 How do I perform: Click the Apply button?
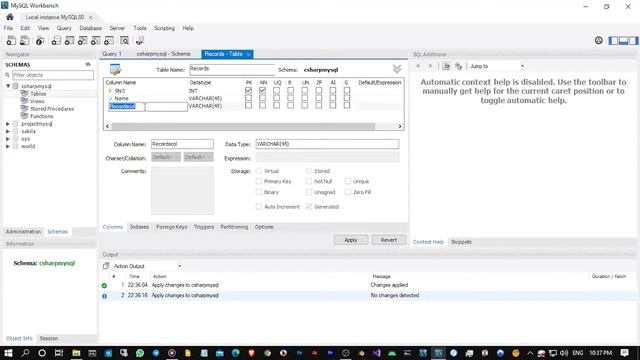351,240
